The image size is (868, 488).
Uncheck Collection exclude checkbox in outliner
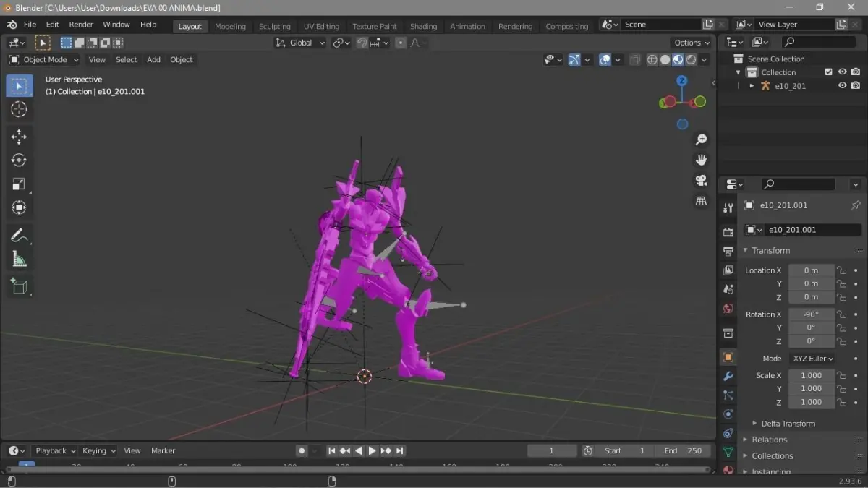click(829, 72)
